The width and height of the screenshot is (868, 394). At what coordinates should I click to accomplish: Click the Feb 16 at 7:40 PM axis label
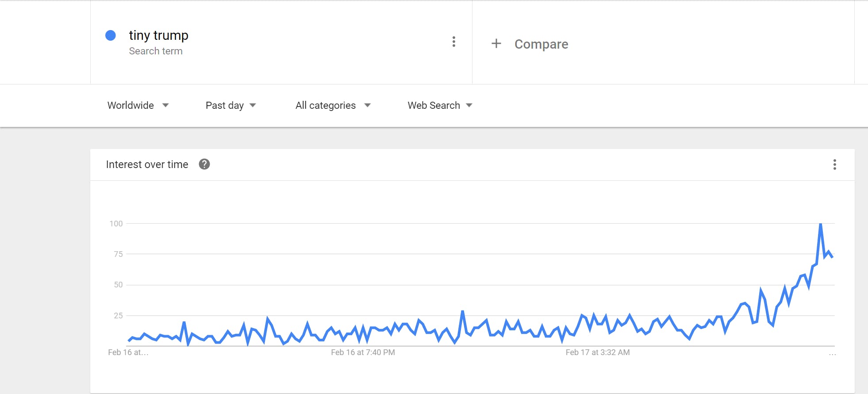coord(363,352)
